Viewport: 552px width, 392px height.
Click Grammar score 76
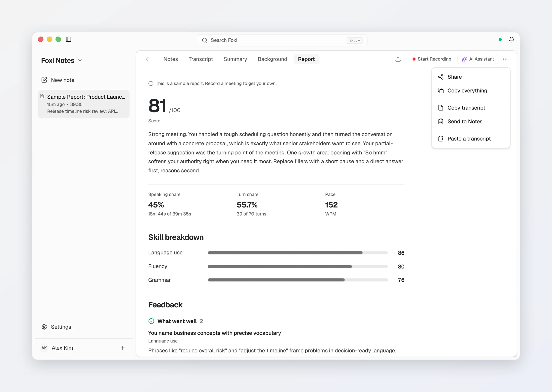(401, 280)
